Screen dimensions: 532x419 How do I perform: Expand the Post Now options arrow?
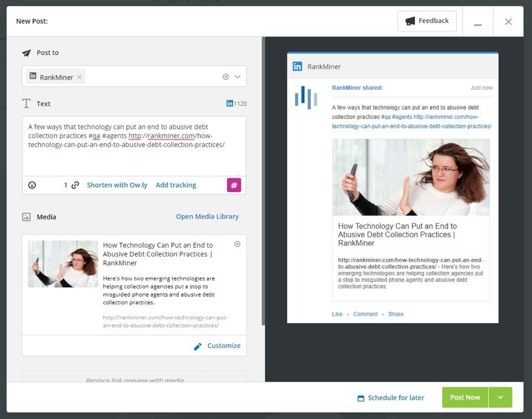tap(501, 397)
